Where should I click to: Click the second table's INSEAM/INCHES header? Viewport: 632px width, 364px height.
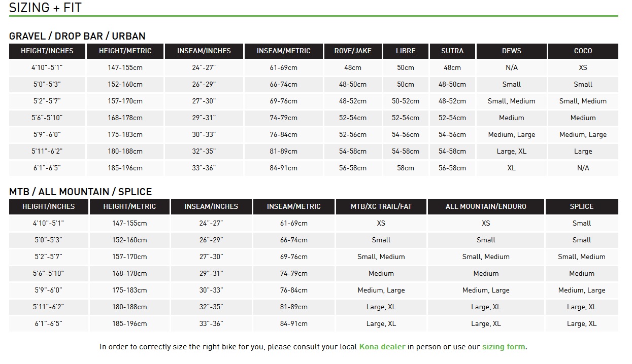click(x=211, y=206)
